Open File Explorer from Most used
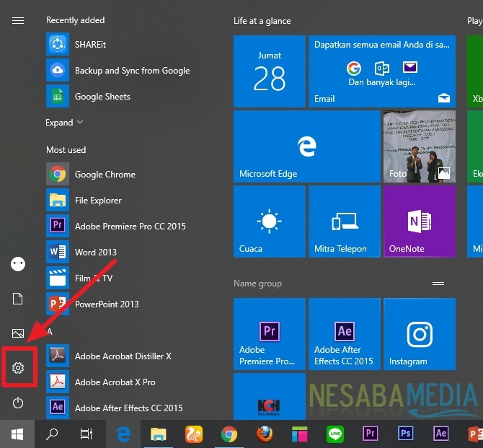Viewport: 483px width, 448px height. [x=123, y=201]
